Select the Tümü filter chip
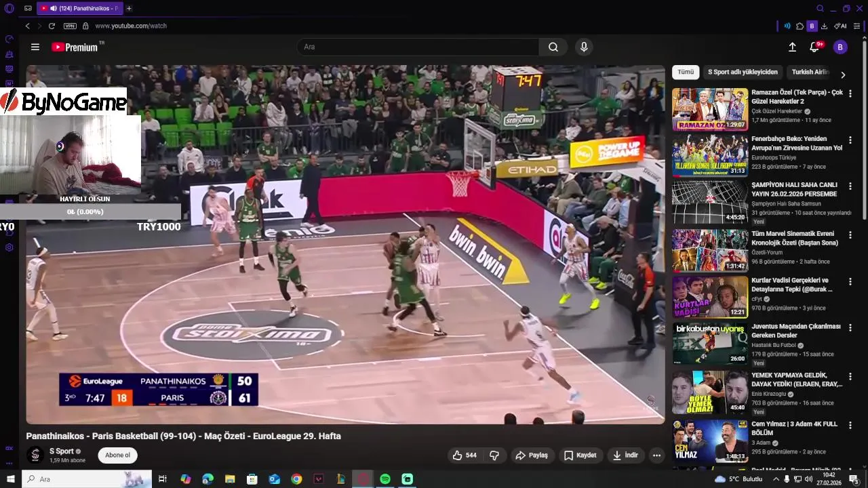868x488 pixels. click(686, 72)
